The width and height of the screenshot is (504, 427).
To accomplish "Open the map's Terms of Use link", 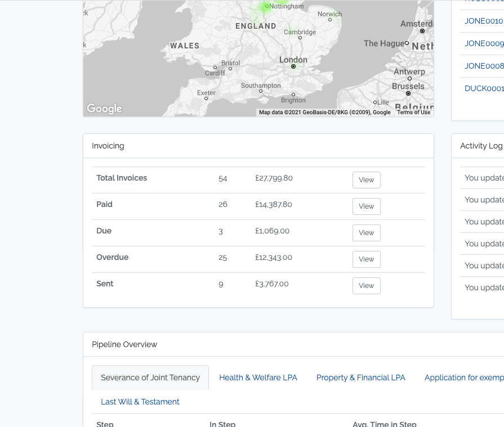I will click(413, 113).
